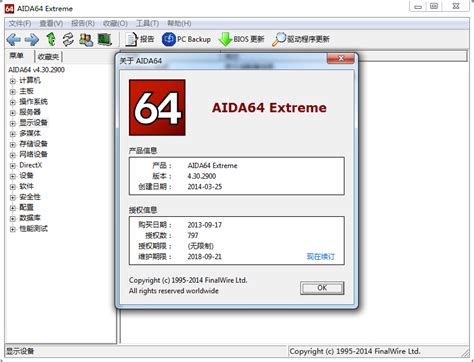Expand the 服务器 tree node
The width and height of the screenshot is (474, 362).
click(13, 113)
